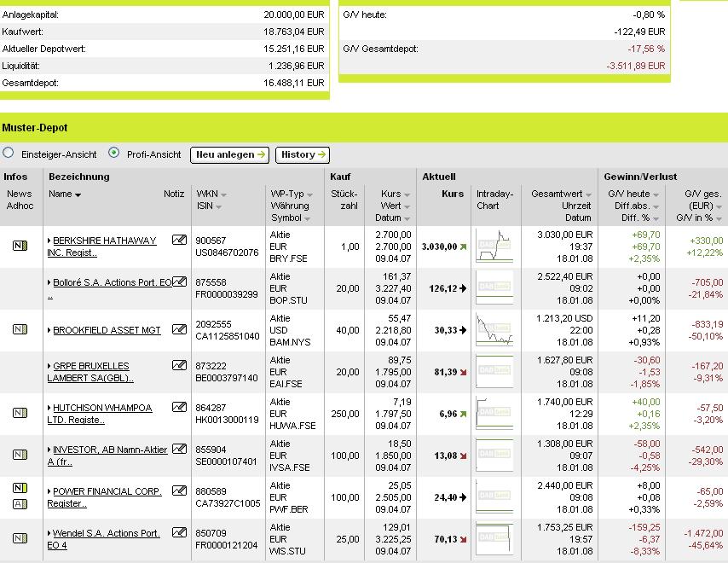Open BERKSHIRE HATHAWAY INC. link

(101, 247)
